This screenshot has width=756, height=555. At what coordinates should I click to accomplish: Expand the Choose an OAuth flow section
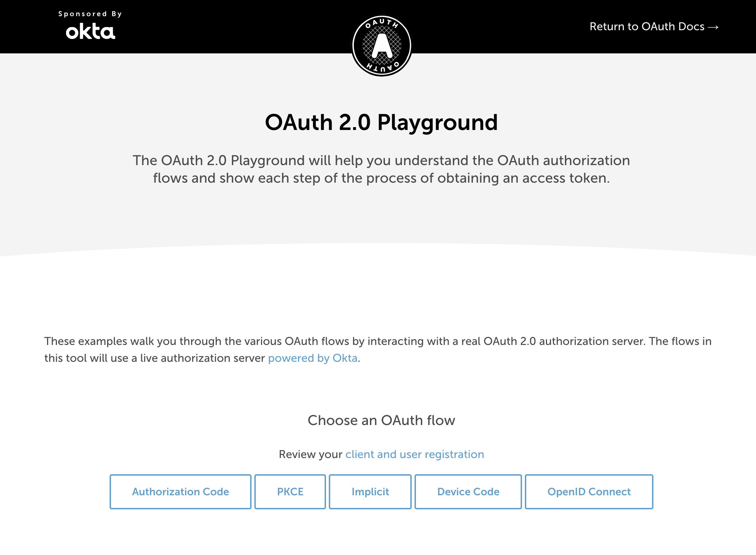[378, 420]
